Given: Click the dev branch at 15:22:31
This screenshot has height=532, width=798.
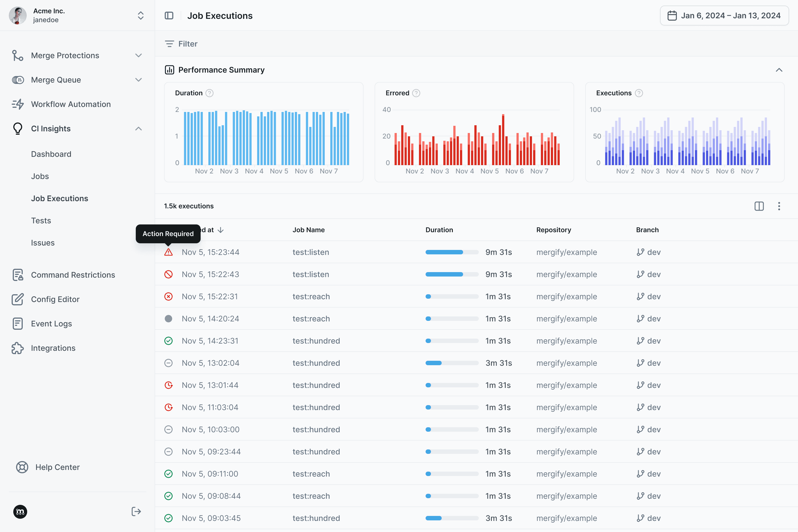Looking at the screenshot, I should click(648, 296).
